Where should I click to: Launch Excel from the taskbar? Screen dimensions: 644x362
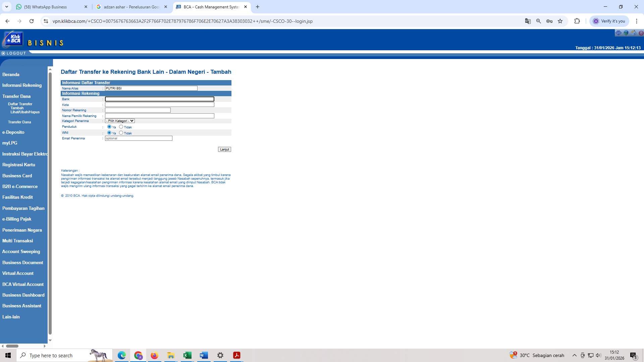click(x=187, y=355)
